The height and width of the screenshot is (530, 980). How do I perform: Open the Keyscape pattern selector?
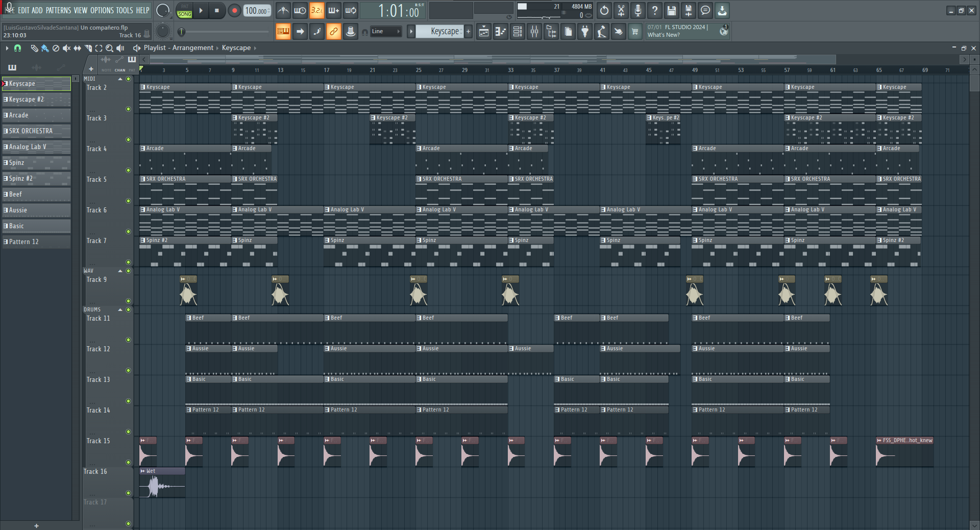[440, 32]
